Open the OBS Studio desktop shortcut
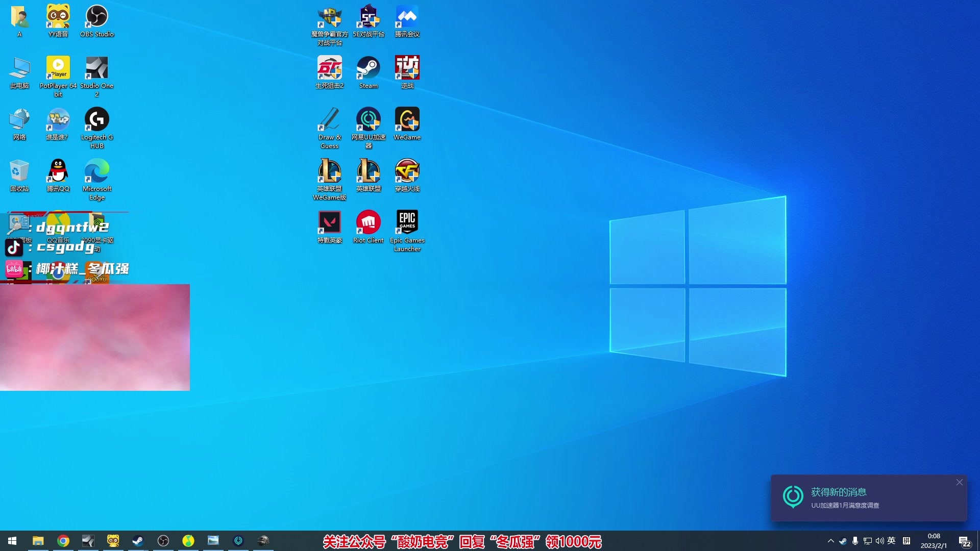Viewport: 980px width, 551px height. click(96, 17)
